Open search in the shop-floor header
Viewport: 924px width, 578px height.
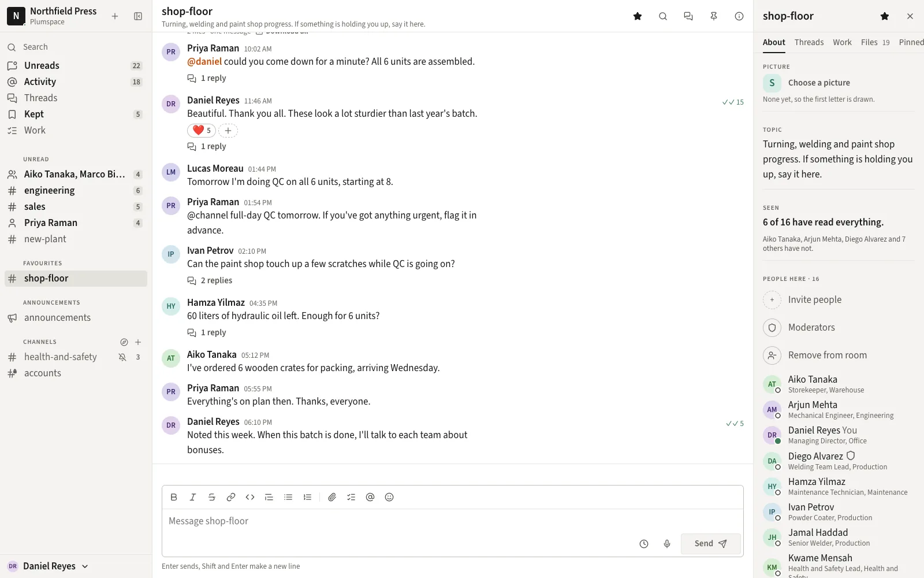(663, 16)
